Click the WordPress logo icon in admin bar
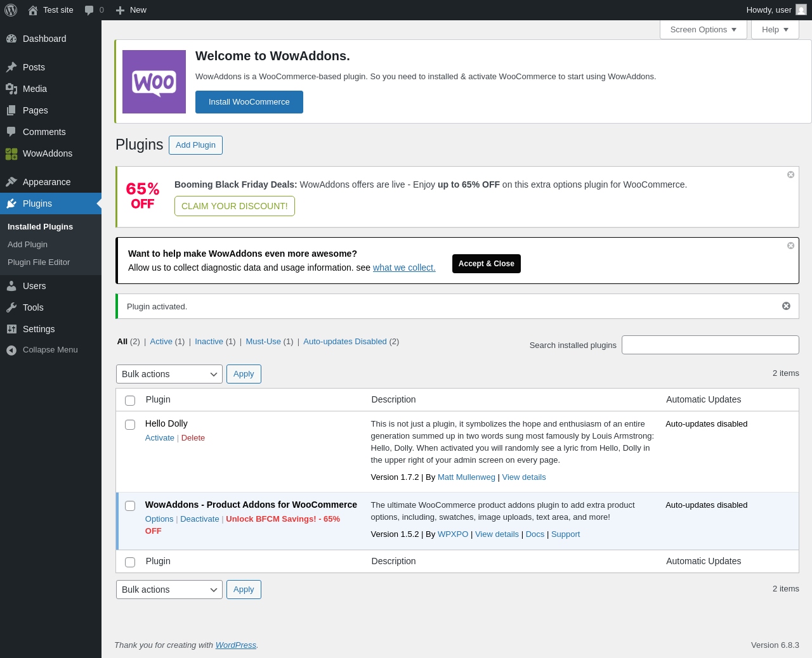Screen dimensions: 812x658 [x=11, y=10]
